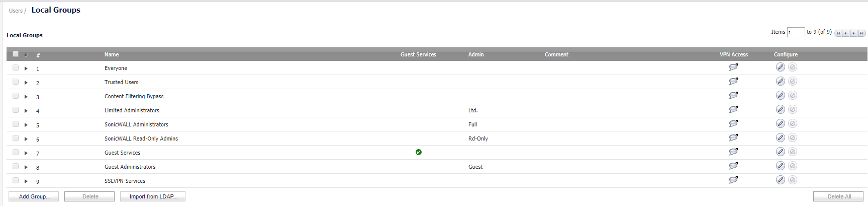Edit the SonicWALL Administrators group
This screenshot has height=206, width=868.
(780, 124)
